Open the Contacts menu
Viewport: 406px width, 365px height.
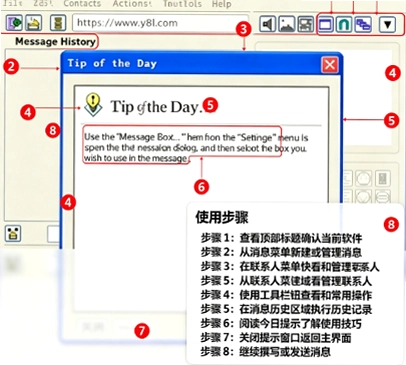click(x=82, y=4)
